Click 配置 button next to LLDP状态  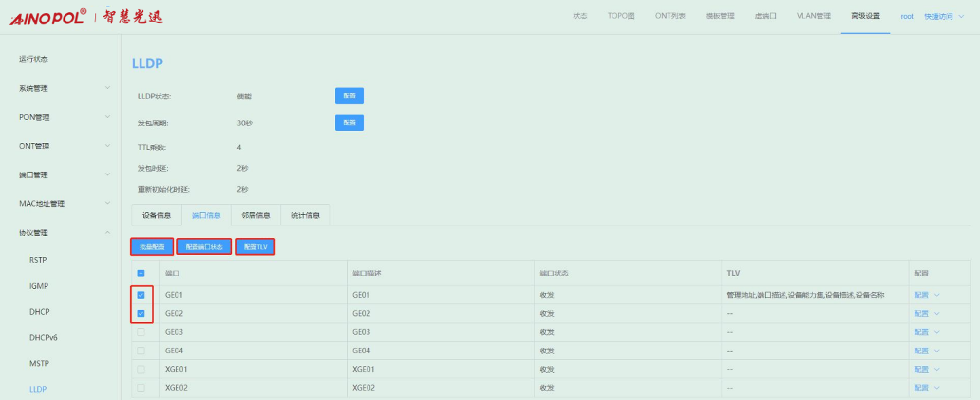349,96
